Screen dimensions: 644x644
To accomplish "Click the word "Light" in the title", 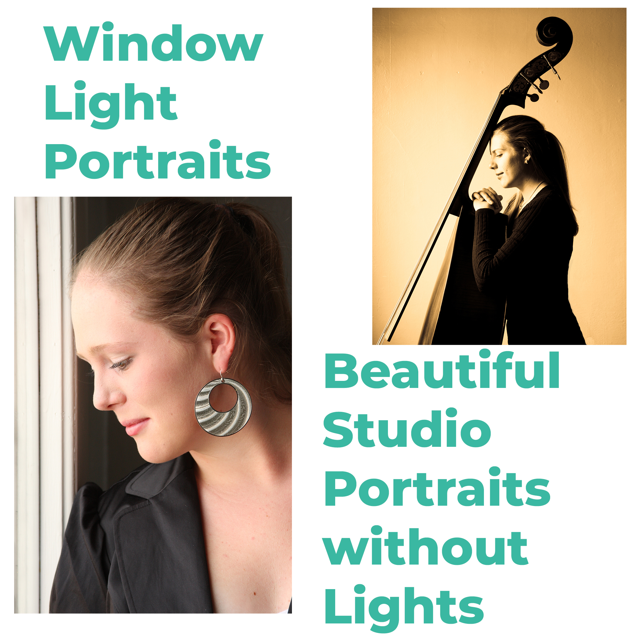I will pyautogui.click(x=111, y=105).
